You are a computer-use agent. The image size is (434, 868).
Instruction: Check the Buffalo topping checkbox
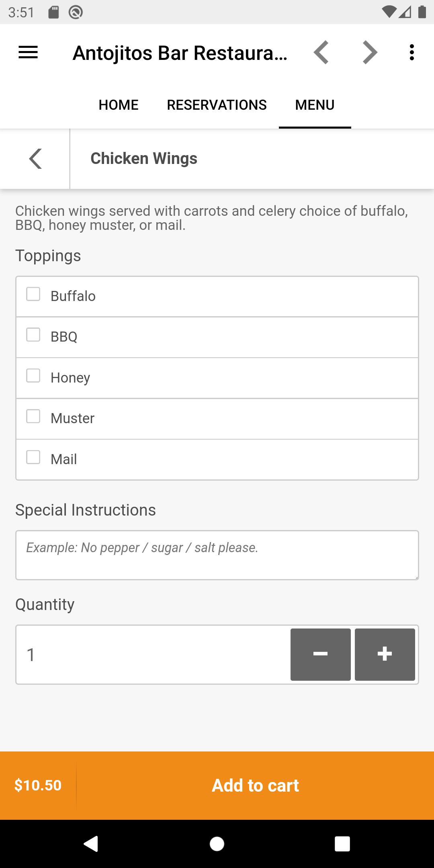33,294
